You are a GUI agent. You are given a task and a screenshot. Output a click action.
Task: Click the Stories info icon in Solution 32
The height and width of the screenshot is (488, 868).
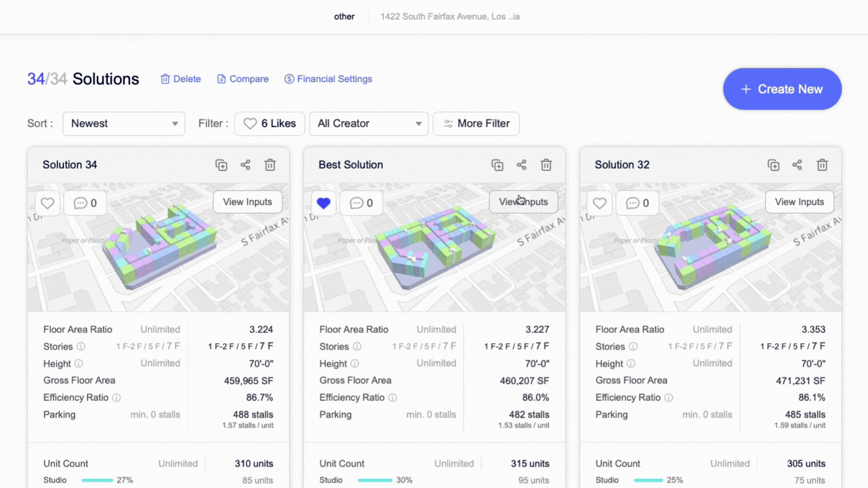633,347
